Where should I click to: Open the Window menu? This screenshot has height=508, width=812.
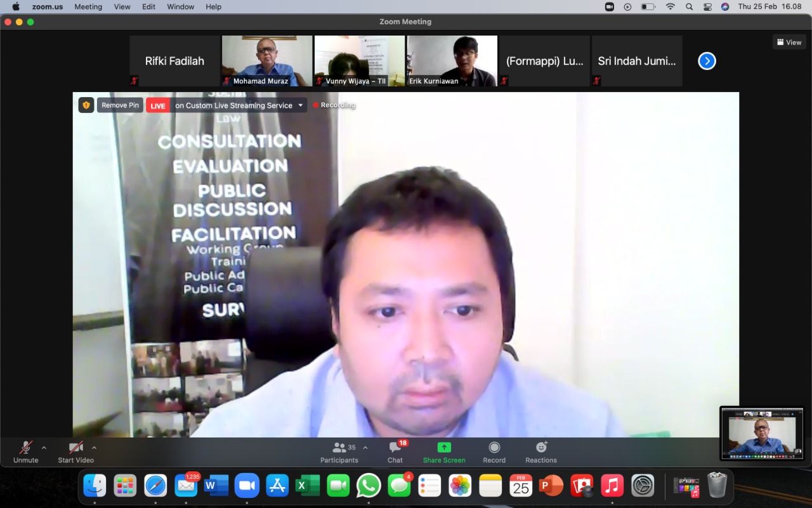point(180,6)
